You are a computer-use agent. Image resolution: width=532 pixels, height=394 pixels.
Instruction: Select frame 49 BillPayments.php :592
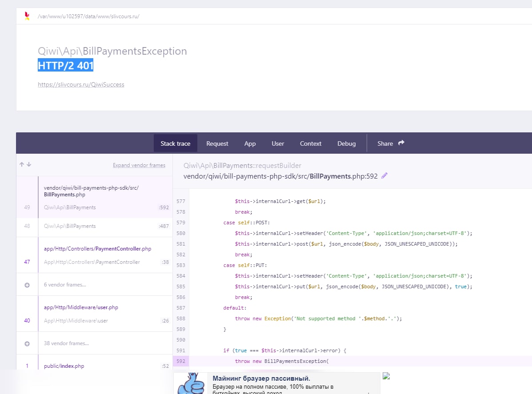[x=94, y=197]
